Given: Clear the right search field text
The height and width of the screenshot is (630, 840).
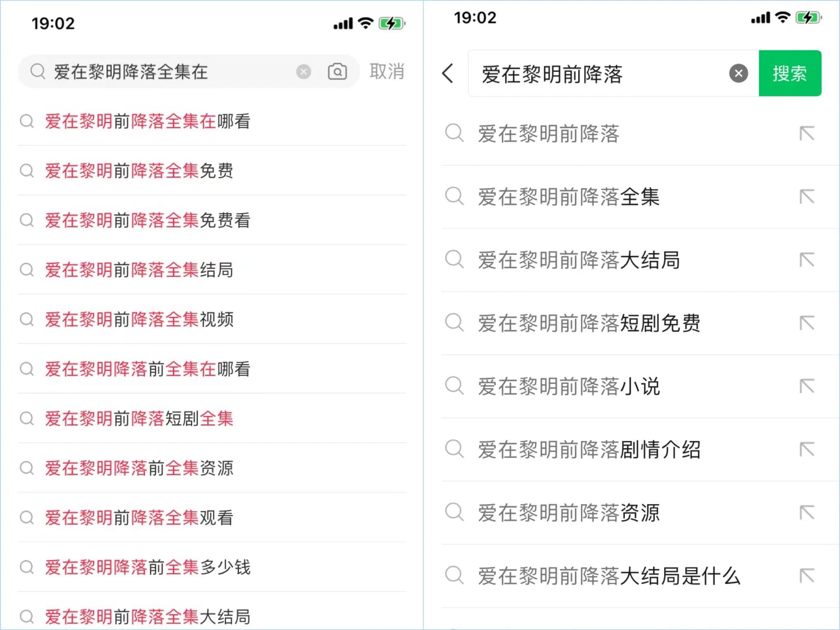Looking at the screenshot, I should (738, 74).
